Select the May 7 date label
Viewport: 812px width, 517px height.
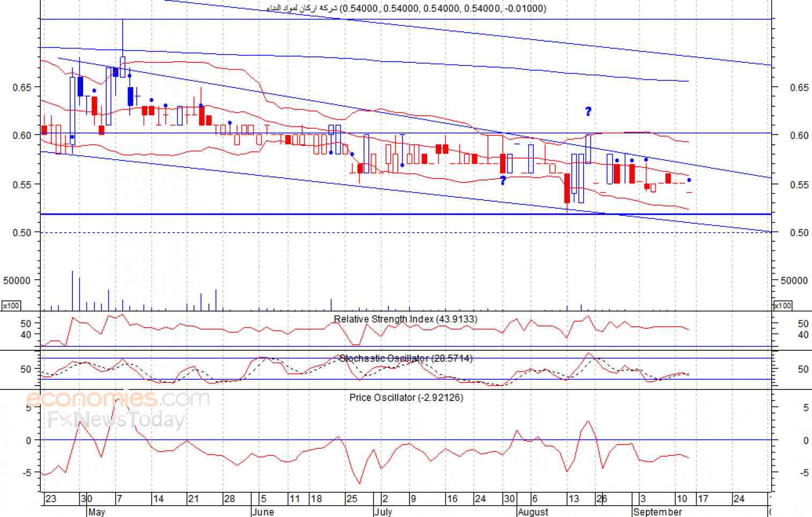120,499
